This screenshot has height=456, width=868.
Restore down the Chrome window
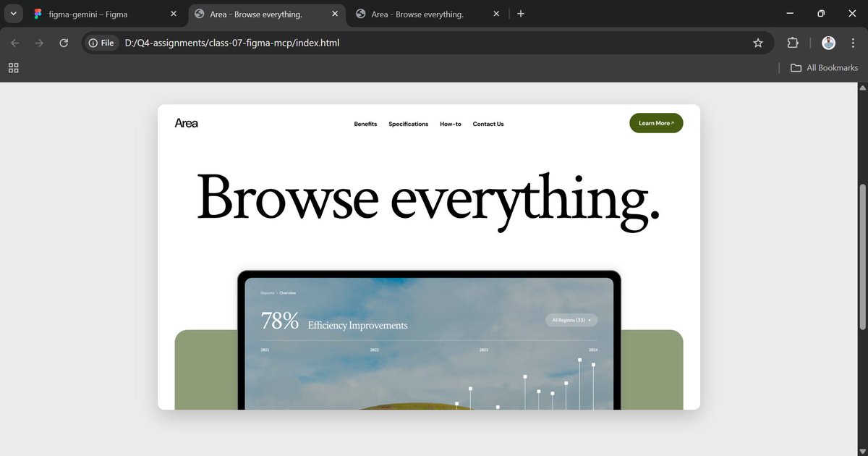click(x=821, y=14)
